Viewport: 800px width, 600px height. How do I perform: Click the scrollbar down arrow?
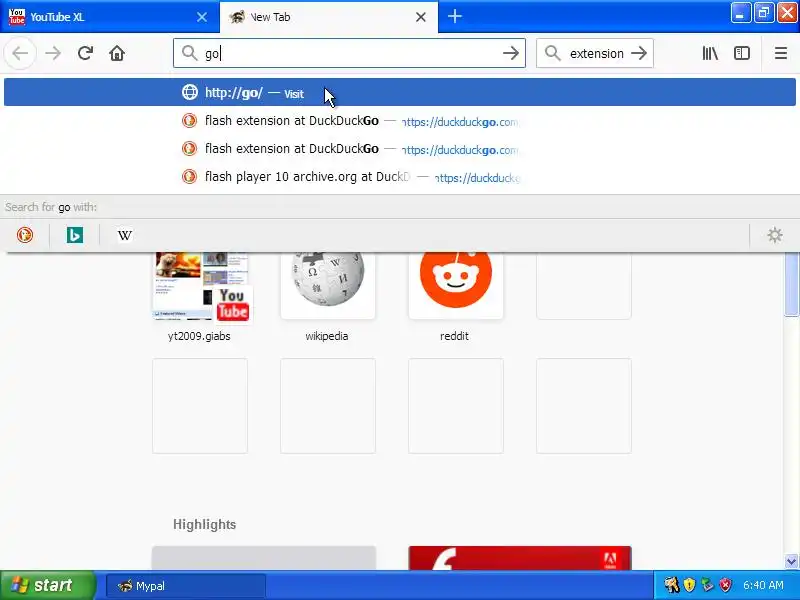(791, 561)
